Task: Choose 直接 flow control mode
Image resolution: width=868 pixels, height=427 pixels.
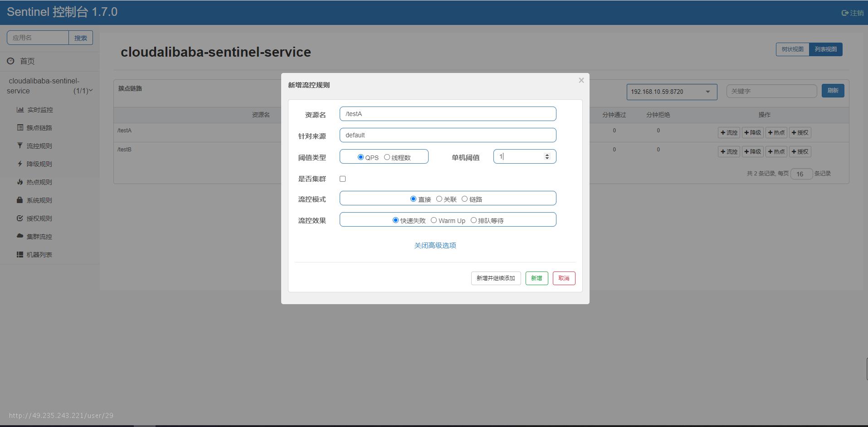Action: pyautogui.click(x=413, y=199)
